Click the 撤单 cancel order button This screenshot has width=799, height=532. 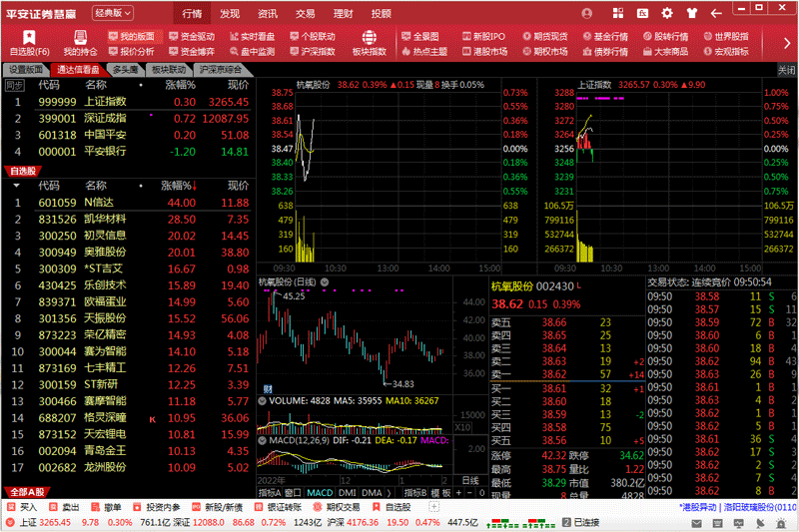(106, 507)
